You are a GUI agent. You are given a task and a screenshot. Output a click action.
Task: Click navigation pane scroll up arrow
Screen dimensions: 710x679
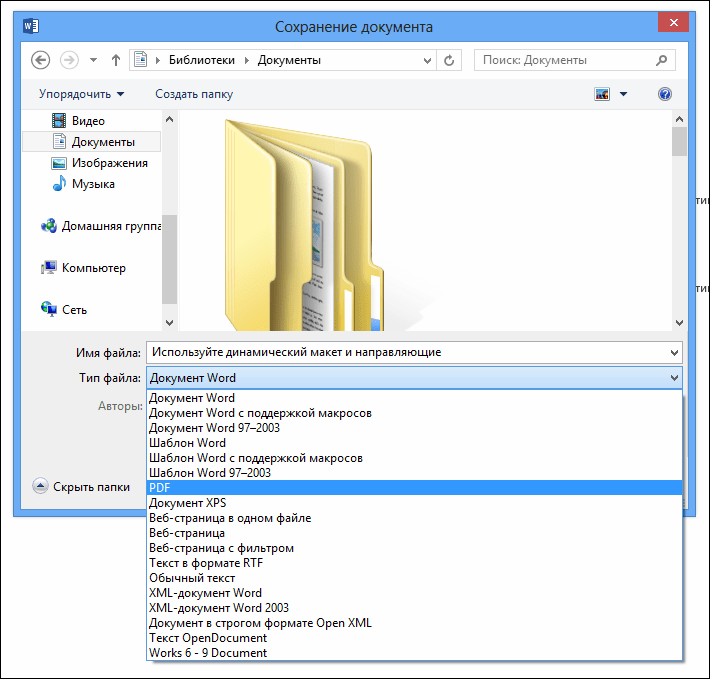[169, 120]
